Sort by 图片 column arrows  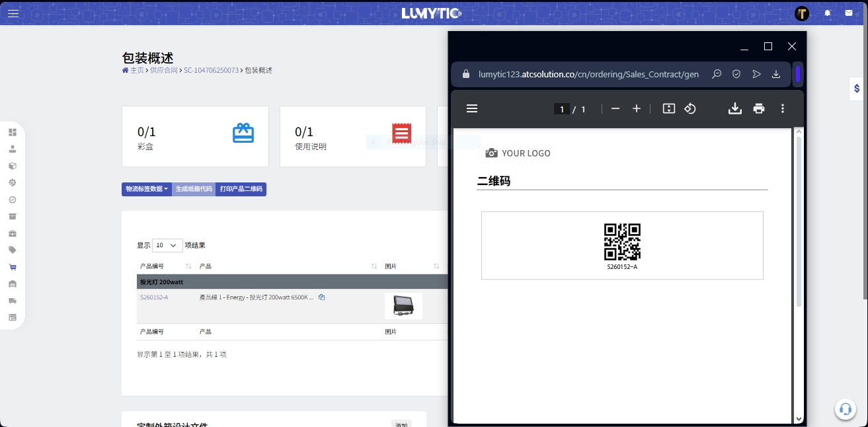(436, 266)
